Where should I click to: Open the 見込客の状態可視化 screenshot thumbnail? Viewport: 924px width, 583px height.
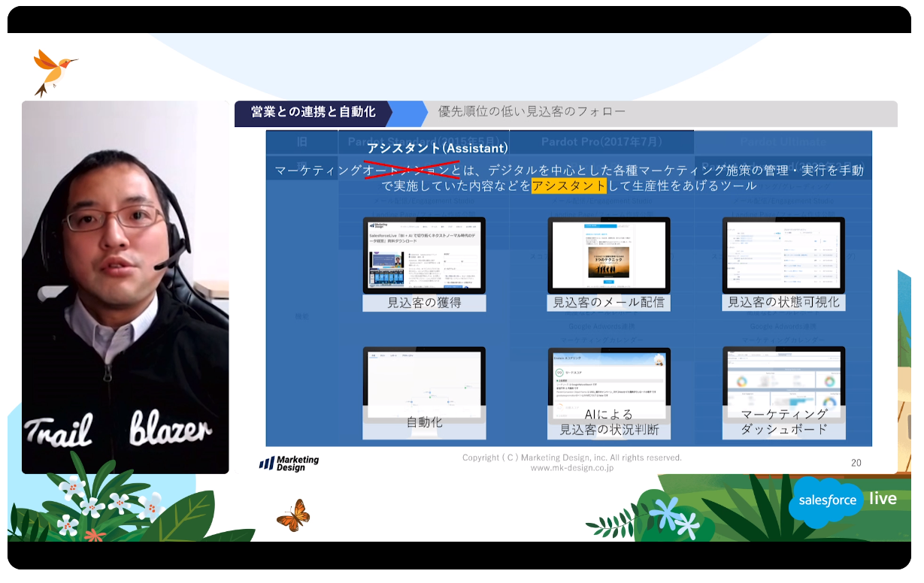(783, 255)
